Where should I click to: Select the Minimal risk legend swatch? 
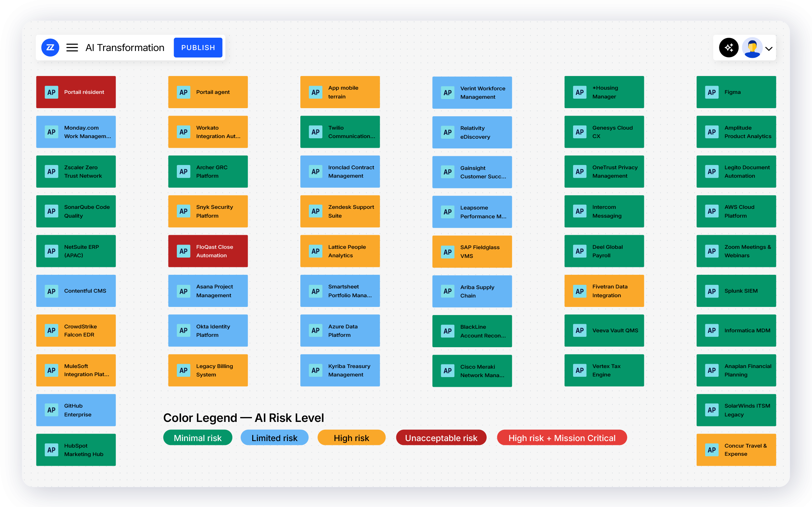click(x=198, y=437)
